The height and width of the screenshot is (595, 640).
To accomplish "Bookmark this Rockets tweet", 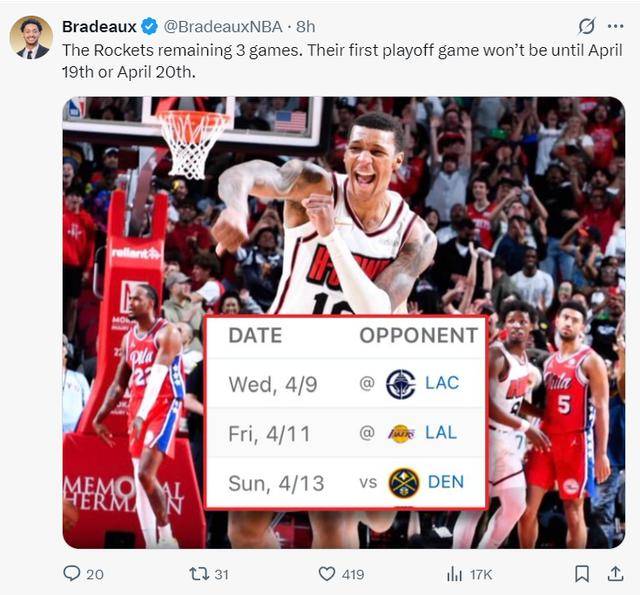I will pyautogui.click(x=582, y=574).
